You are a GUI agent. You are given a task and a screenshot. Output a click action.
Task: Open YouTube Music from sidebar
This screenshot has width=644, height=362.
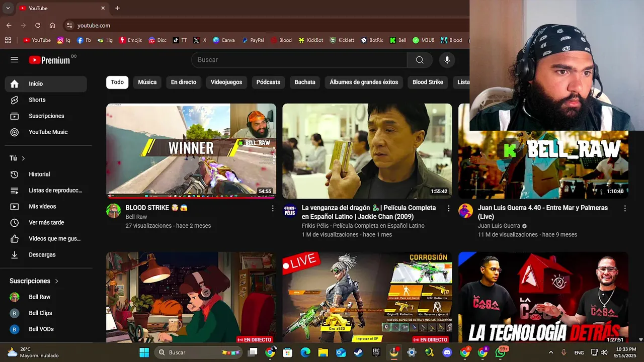pyautogui.click(x=46, y=132)
